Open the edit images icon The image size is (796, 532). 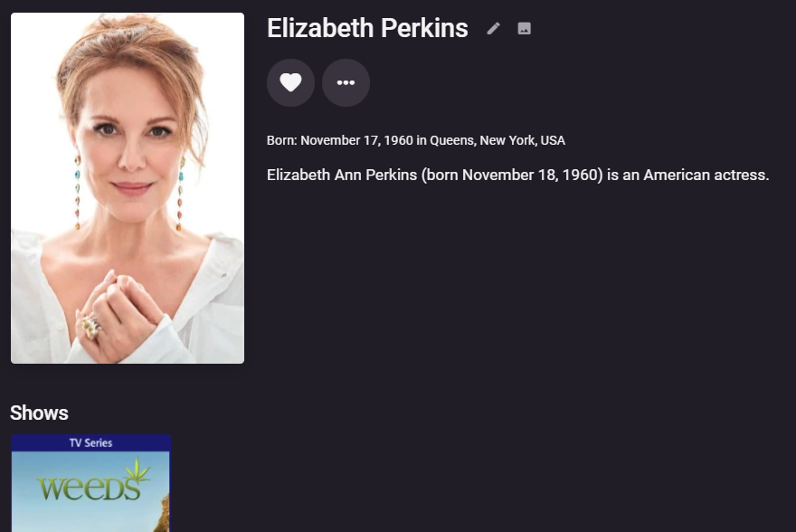(x=524, y=28)
